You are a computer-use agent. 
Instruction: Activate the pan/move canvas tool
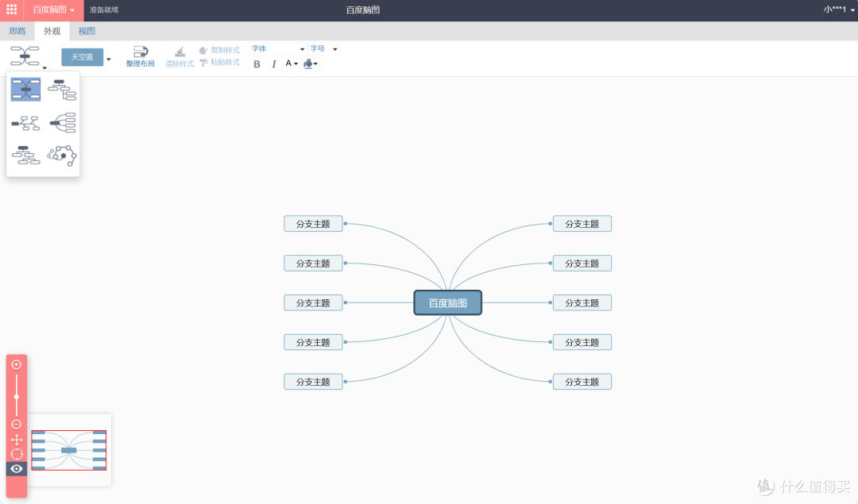tap(17, 440)
